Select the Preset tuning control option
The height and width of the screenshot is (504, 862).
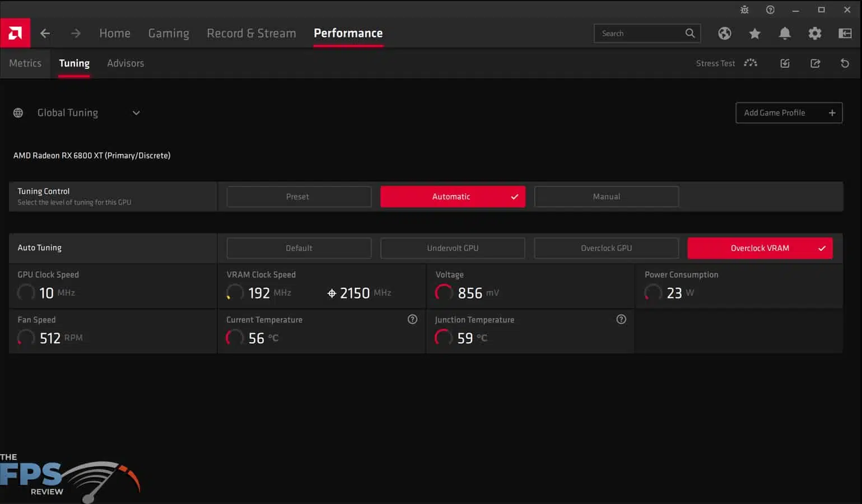pos(299,197)
